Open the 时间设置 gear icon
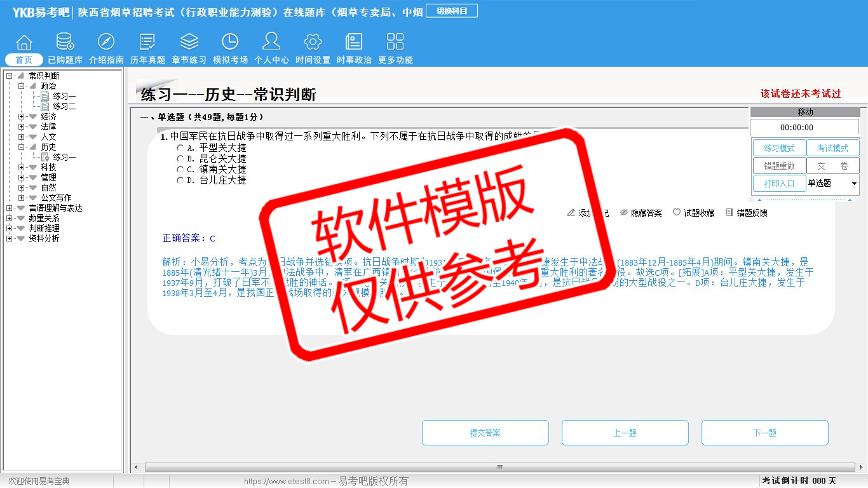 click(x=313, y=42)
